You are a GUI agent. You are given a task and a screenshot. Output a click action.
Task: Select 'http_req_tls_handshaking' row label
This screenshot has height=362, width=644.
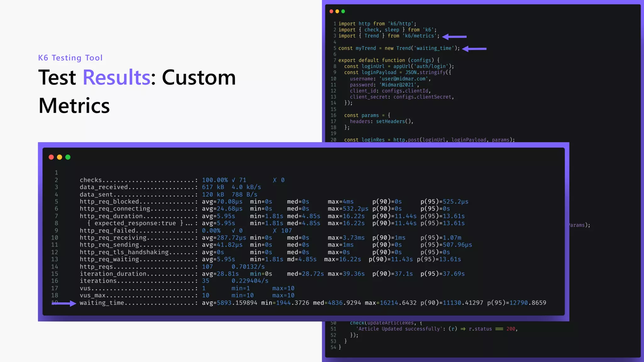point(124,252)
